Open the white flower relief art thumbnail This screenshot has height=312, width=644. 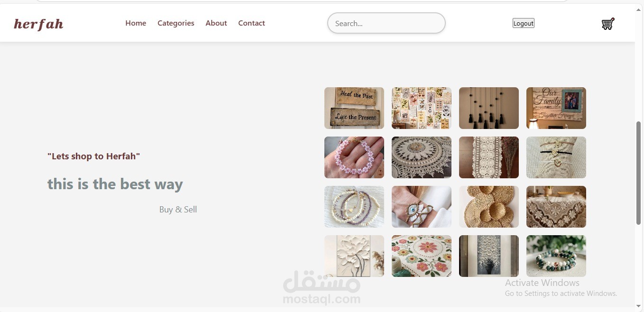pos(354,256)
